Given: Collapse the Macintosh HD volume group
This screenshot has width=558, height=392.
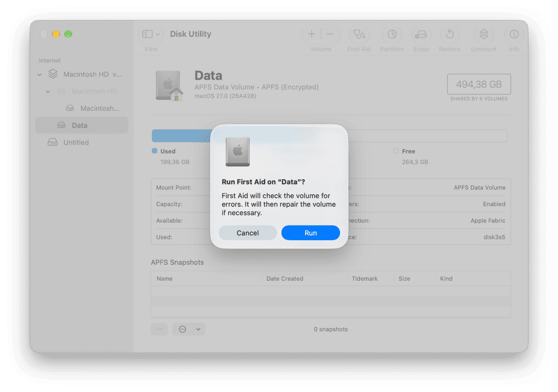Looking at the screenshot, I should [39, 74].
